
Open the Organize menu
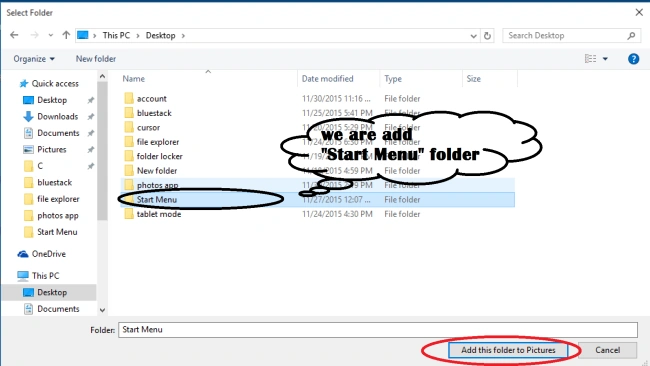click(34, 59)
